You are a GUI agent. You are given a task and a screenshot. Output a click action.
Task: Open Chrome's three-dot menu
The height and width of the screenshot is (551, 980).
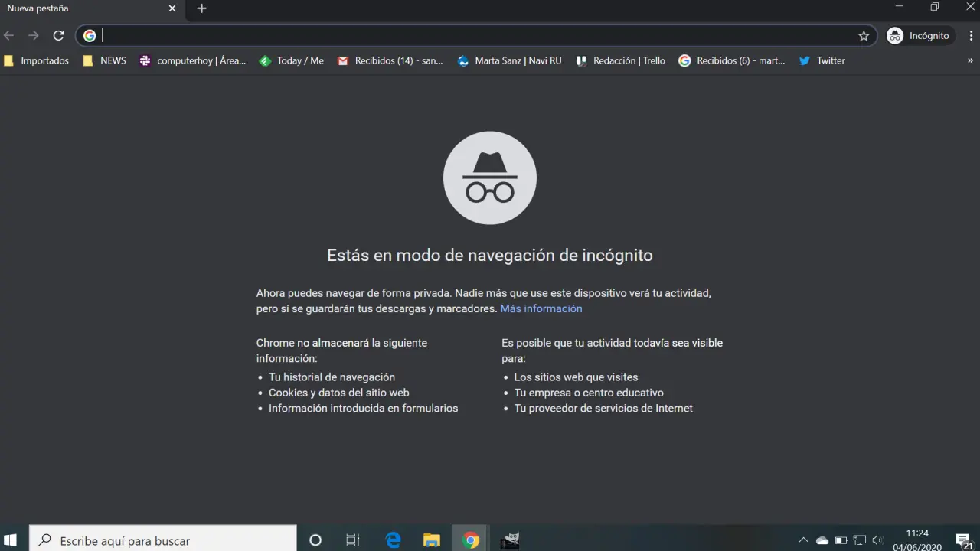point(971,36)
